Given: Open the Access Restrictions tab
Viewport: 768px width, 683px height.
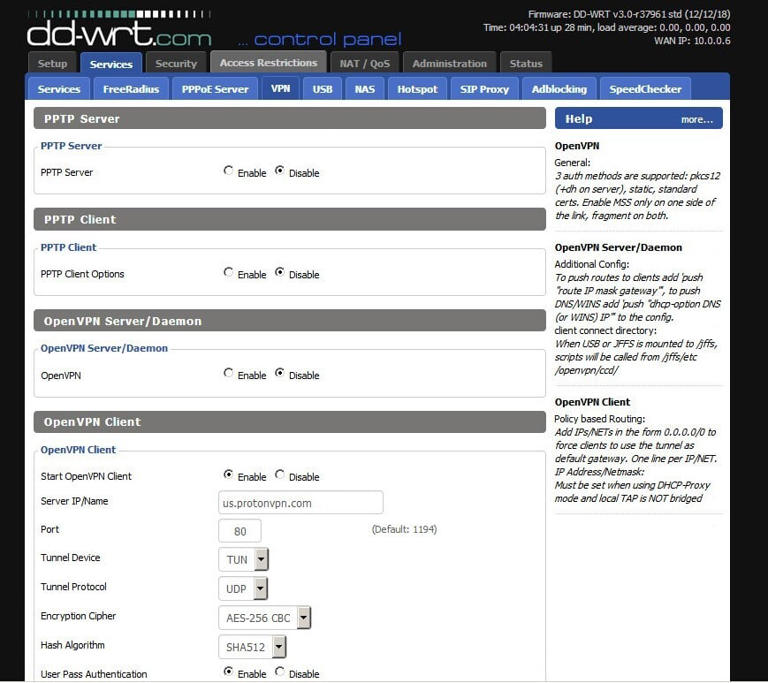Looking at the screenshot, I should pos(268,62).
